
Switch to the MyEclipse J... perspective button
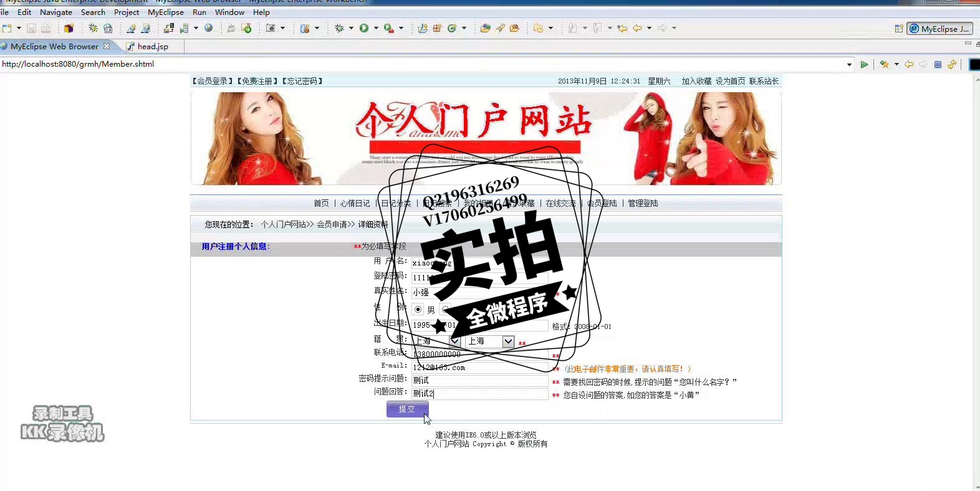pos(939,29)
